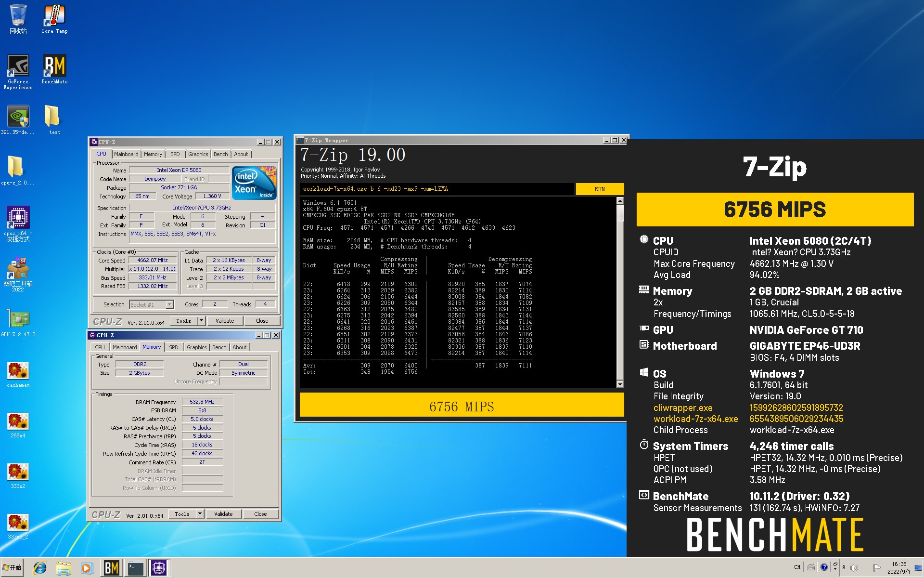
Task: Open the Action Center flag tray icon
Action: pyautogui.click(x=877, y=567)
